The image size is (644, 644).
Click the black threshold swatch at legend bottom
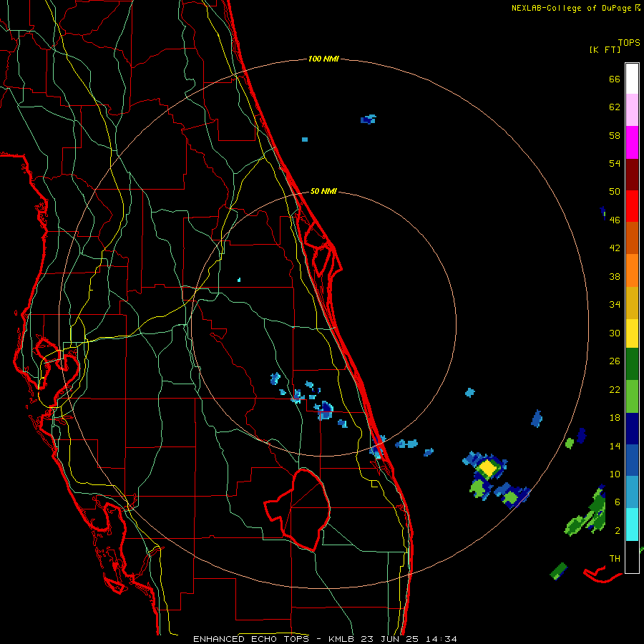point(632,557)
